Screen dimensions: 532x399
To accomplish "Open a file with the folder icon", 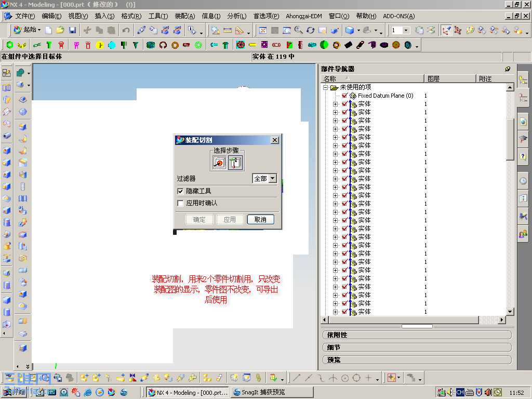I will pos(60,30).
